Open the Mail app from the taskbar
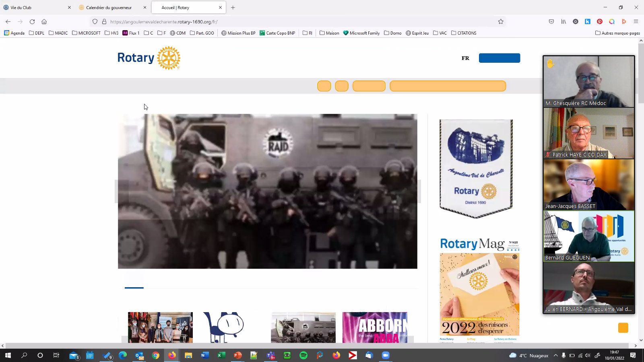The height and width of the screenshot is (362, 644). coord(74,355)
